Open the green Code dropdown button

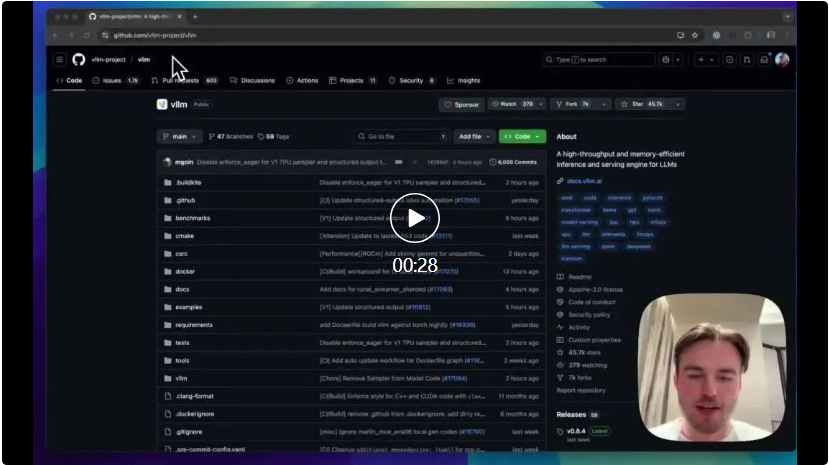(522, 136)
